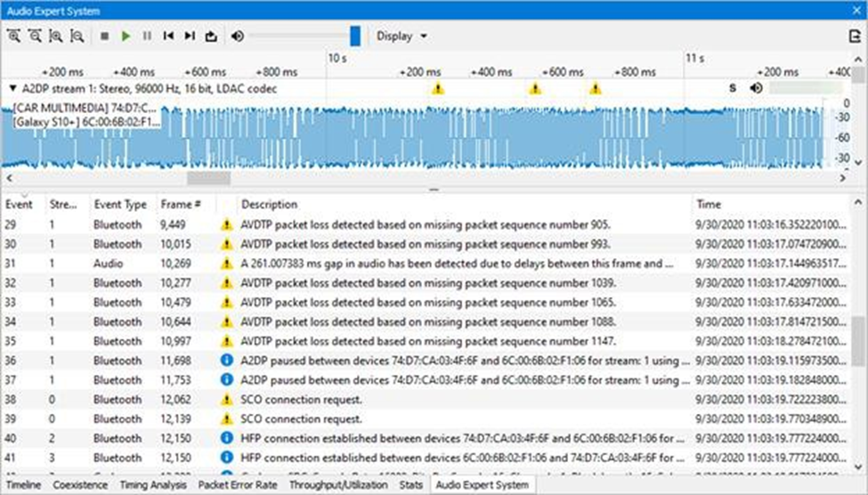Click the zoom out magnifier icon
The width and height of the screenshot is (868, 495).
(x=35, y=36)
